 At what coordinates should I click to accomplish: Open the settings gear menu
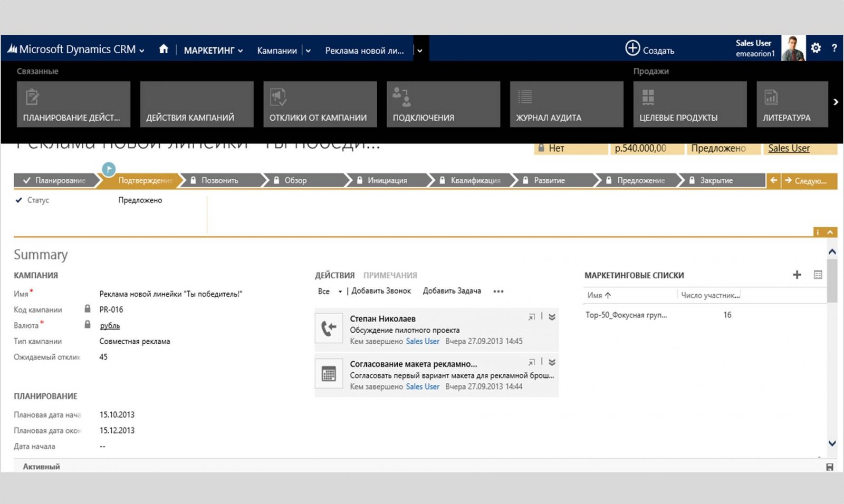[816, 48]
